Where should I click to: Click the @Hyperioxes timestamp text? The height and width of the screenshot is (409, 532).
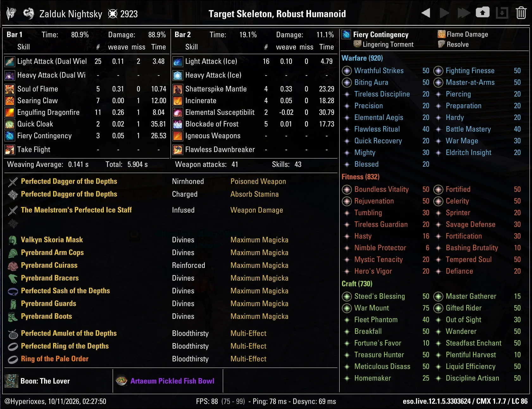[x=55, y=401]
